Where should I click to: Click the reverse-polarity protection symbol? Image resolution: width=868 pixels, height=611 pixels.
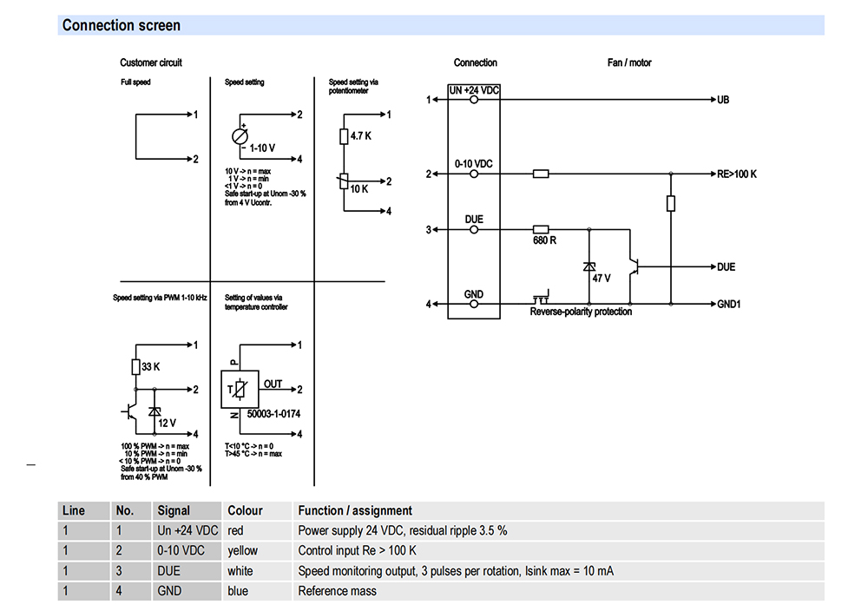coord(542,298)
